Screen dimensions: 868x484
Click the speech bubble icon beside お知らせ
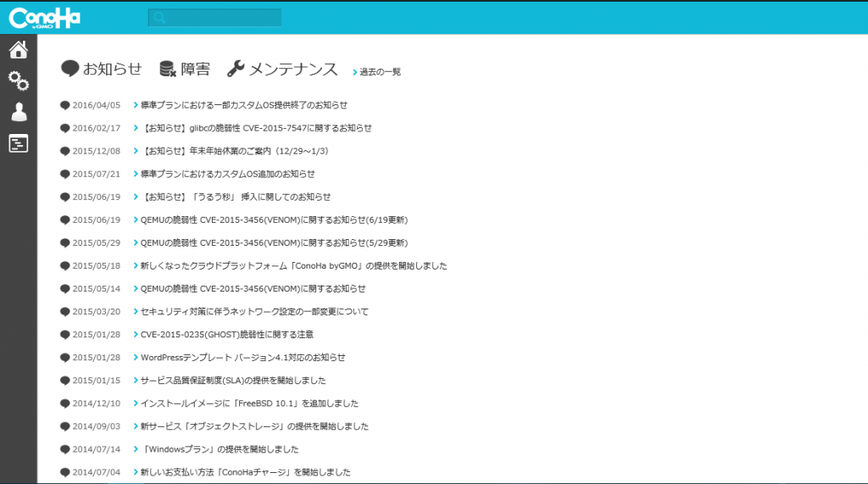[70, 69]
